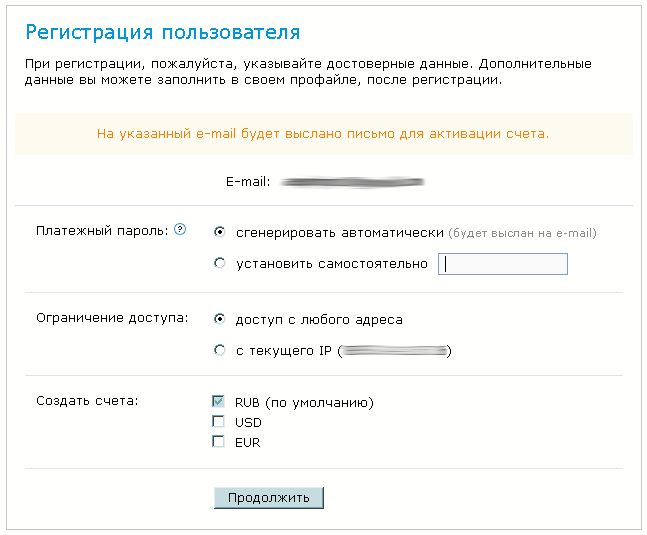Click the "Ограничение доступа:" label
The width and height of the screenshot is (647, 535).
click(112, 319)
